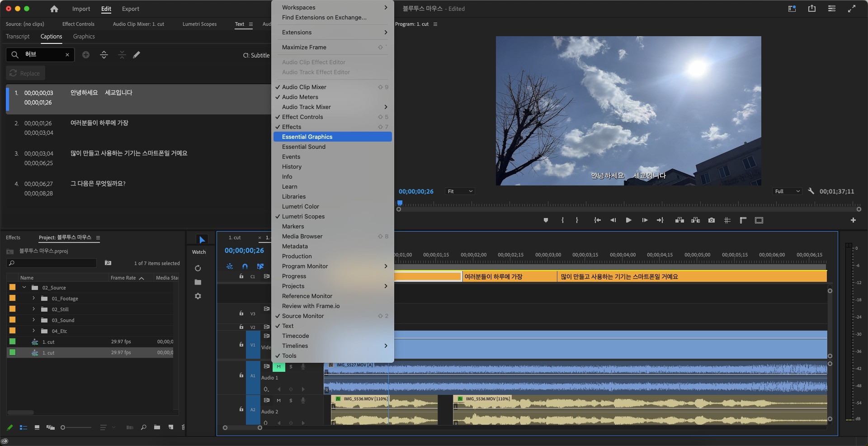The image size is (868, 446).
Task: Open the Button Editor plus icon
Action: coord(853,220)
